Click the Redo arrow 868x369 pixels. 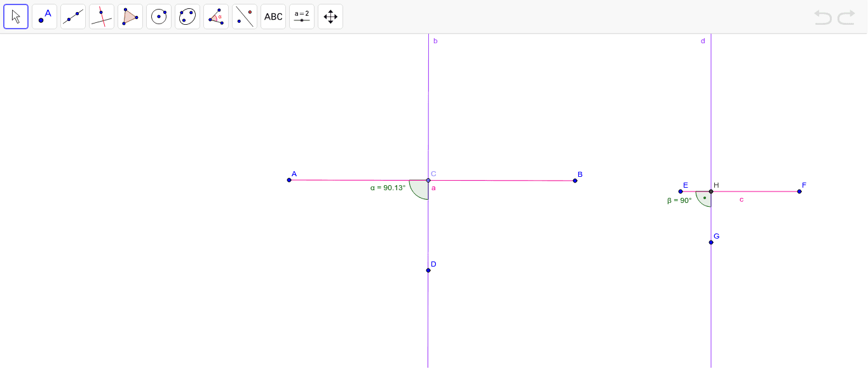[x=846, y=18]
